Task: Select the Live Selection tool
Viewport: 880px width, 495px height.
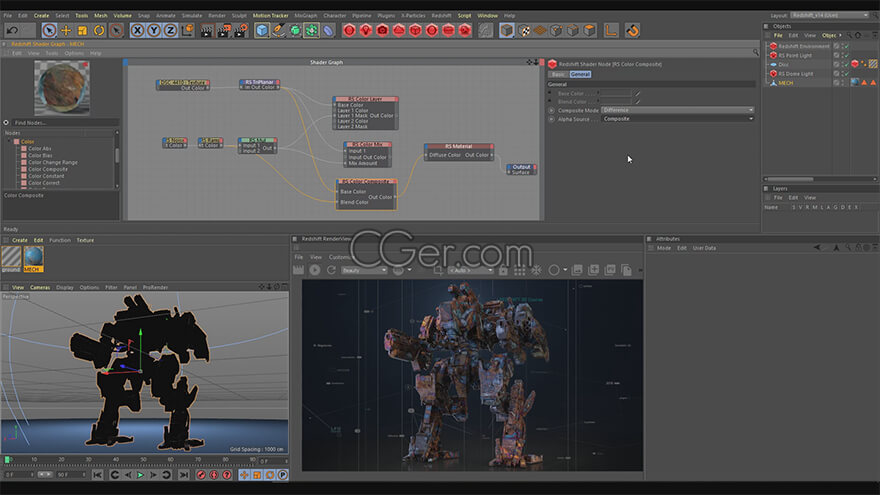Action: 49,30
